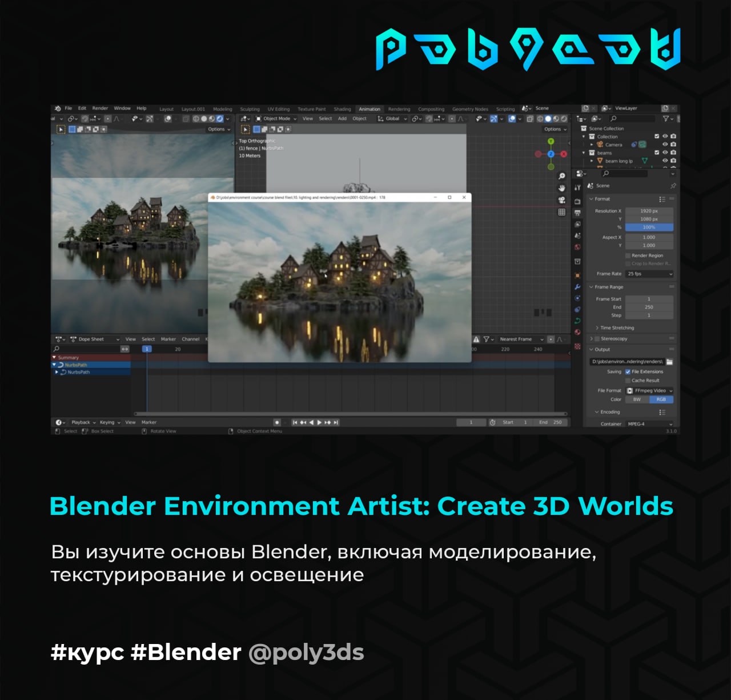Toggle the camera view icon in the right viewport
The image size is (731, 700).
click(x=562, y=200)
